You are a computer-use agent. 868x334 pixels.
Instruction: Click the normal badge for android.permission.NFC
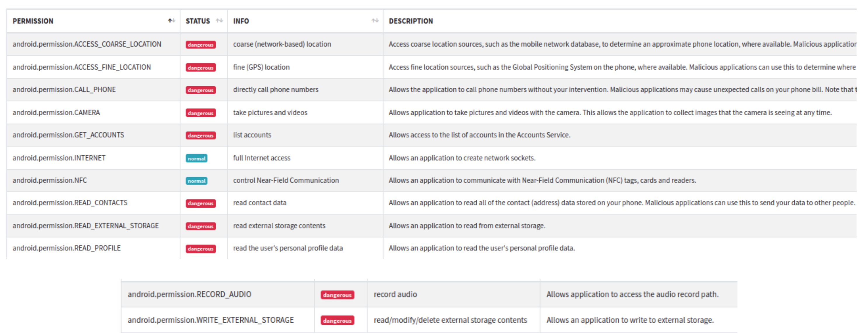coord(197,180)
